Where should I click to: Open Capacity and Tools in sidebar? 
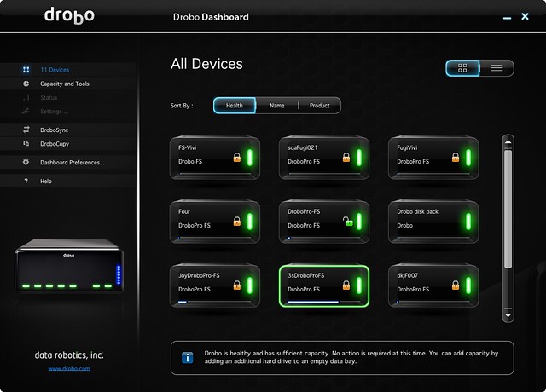click(68, 84)
